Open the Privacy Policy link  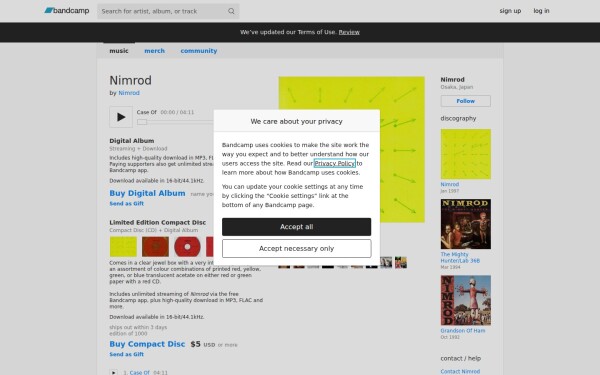point(334,163)
